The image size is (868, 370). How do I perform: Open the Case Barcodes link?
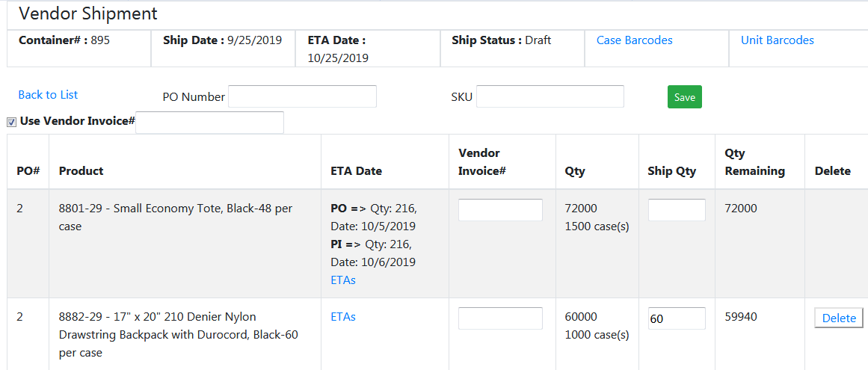point(634,40)
